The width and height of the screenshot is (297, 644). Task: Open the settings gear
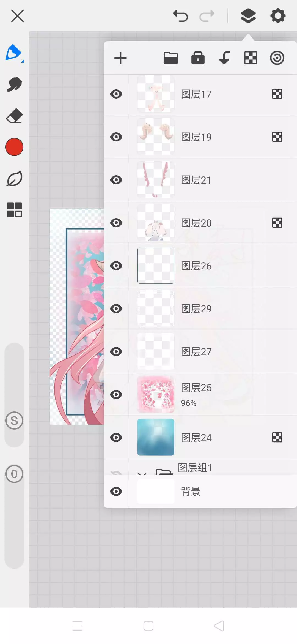pos(278,16)
